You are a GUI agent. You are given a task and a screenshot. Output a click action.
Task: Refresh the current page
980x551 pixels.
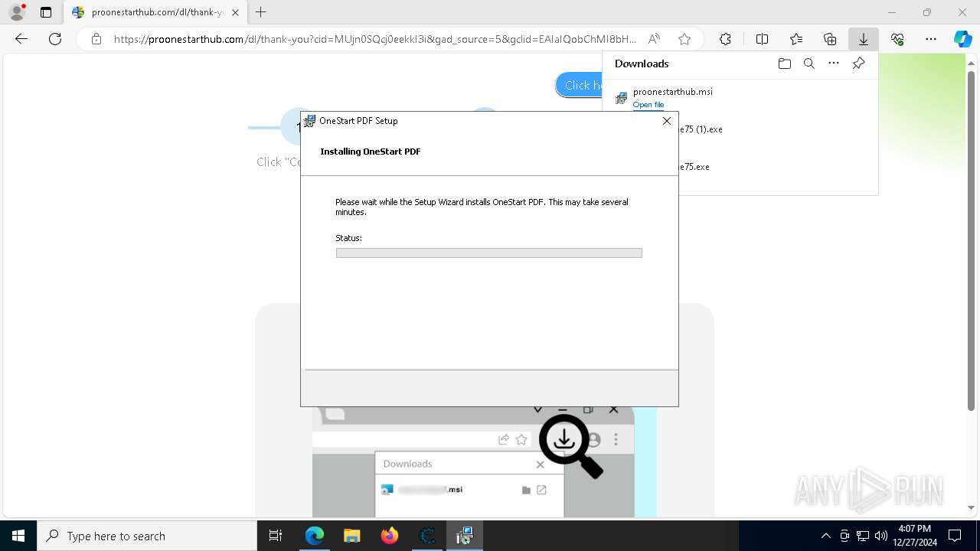55,39
